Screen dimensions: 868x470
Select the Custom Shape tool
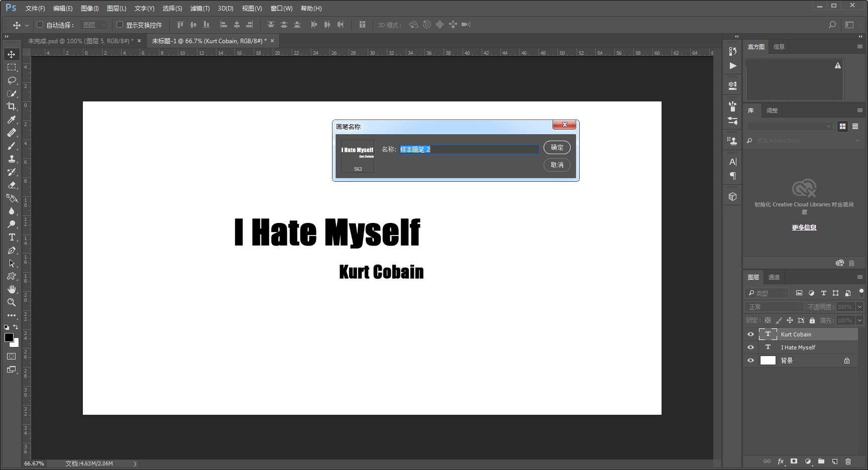pyautogui.click(x=12, y=276)
